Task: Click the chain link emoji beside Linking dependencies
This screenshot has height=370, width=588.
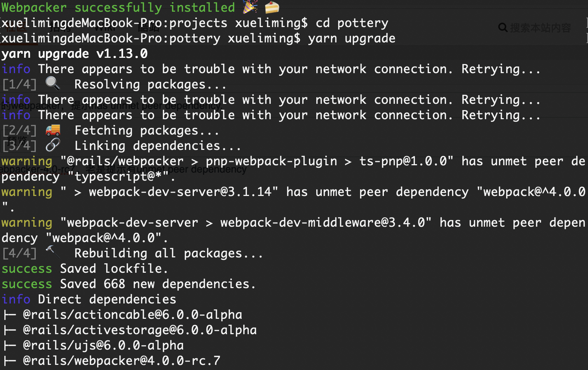Action: point(53,145)
